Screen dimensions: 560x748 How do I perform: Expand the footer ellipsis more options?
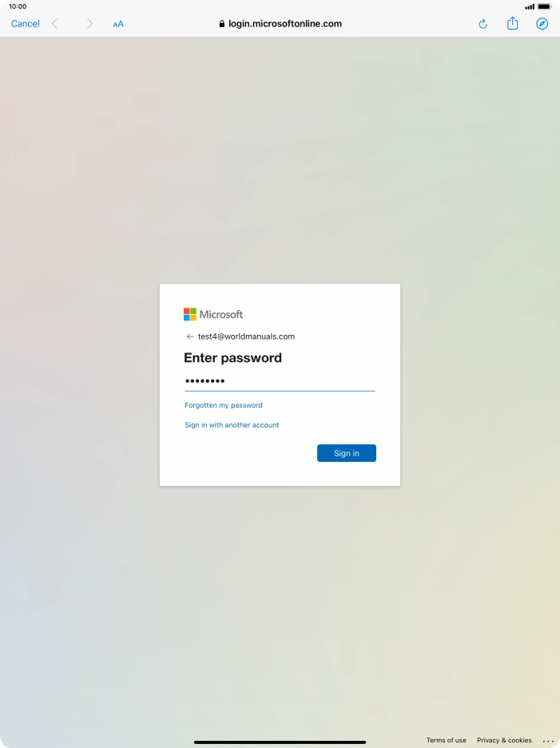pyautogui.click(x=548, y=741)
